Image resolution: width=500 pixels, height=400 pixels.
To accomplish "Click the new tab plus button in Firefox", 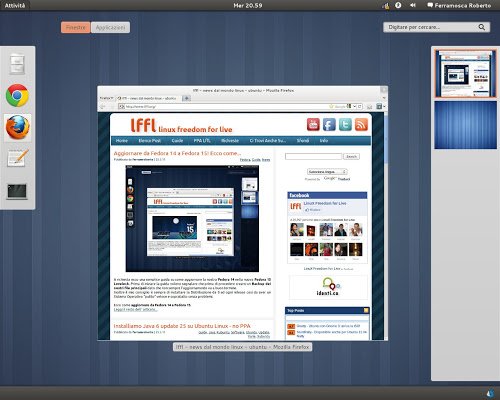I will (x=186, y=98).
